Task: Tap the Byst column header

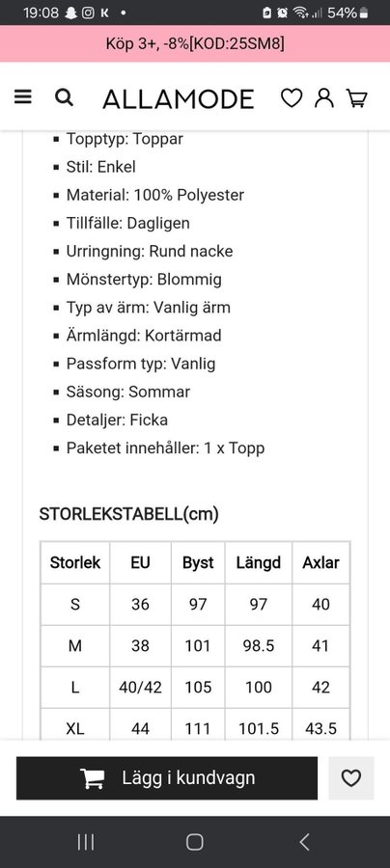Action: click(198, 562)
